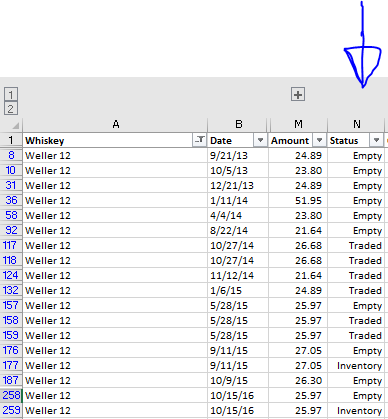388x419 pixels.
Task: Click date cell 9/21/13
Action: point(238,155)
